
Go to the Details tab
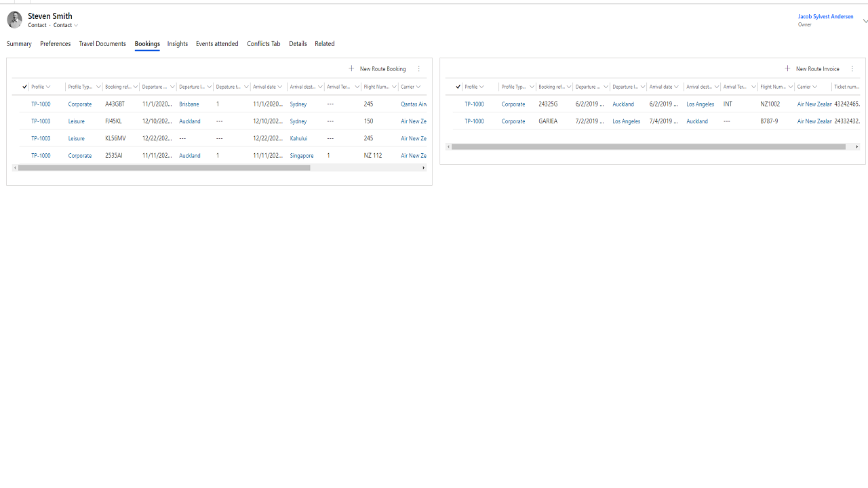click(298, 44)
